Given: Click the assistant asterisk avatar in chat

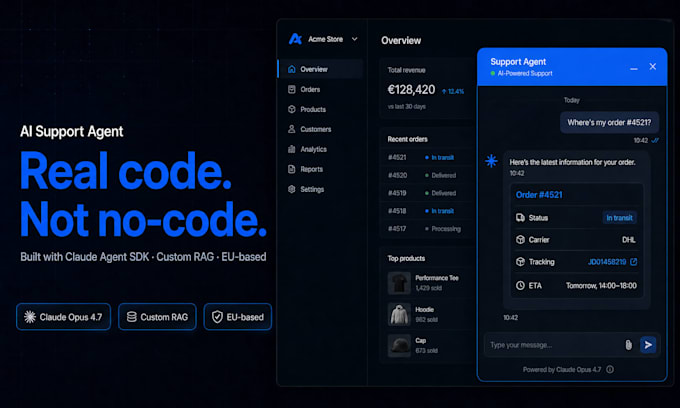Looking at the screenshot, I should pyautogui.click(x=491, y=161).
